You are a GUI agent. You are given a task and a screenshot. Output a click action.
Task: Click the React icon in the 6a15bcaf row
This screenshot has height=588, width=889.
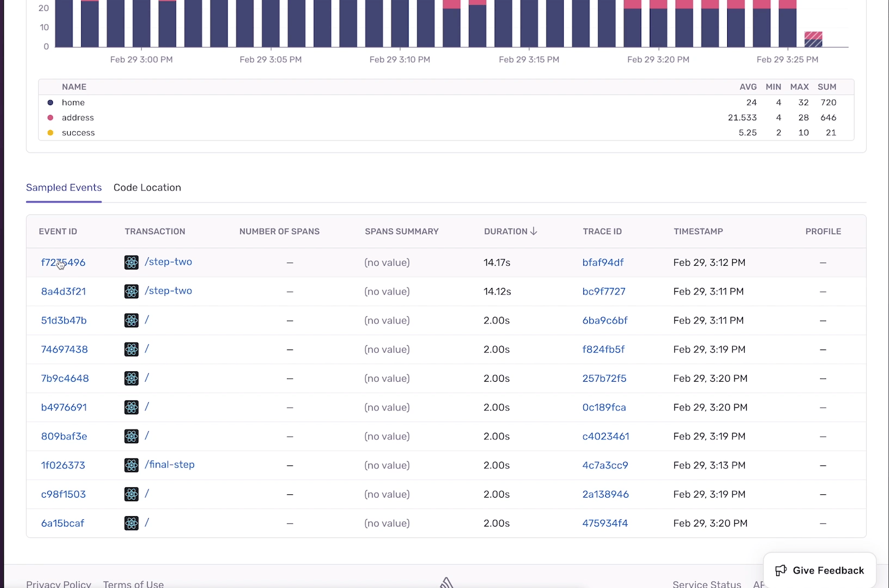(x=131, y=523)
